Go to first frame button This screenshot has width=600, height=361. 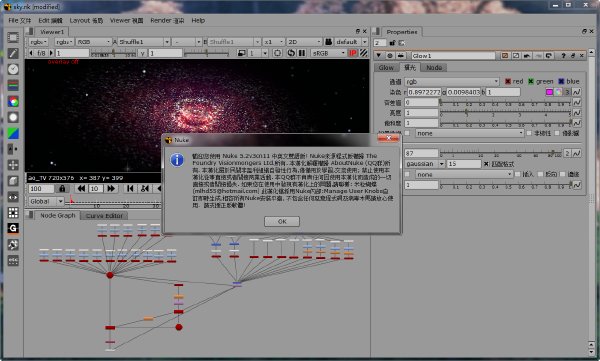coord(130,188)
